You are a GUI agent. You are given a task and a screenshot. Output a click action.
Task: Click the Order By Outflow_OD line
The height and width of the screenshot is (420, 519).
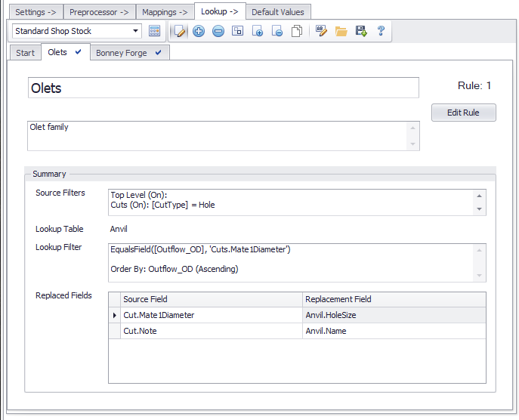tap(175, 269)
